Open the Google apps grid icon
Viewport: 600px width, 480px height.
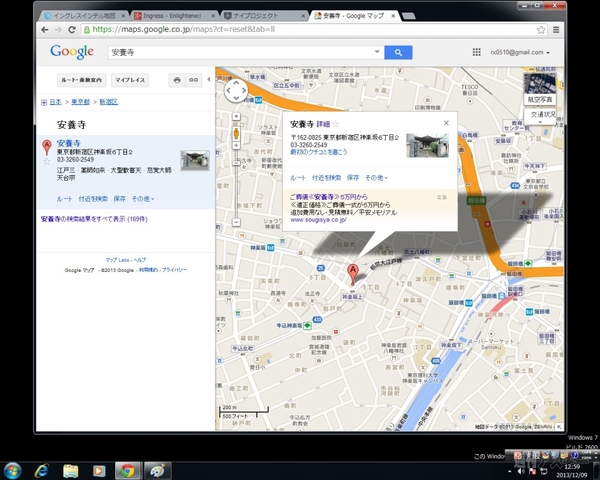476,52
